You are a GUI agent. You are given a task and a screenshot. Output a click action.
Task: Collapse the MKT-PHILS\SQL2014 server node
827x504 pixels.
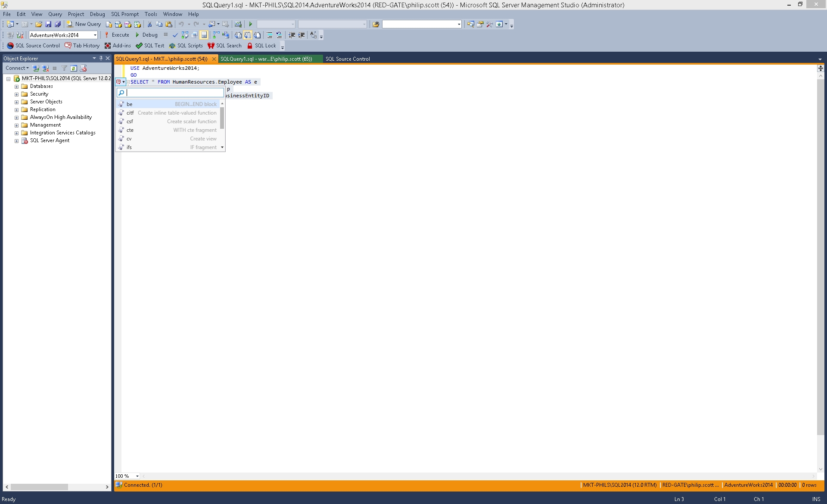[x=8, y=79]
